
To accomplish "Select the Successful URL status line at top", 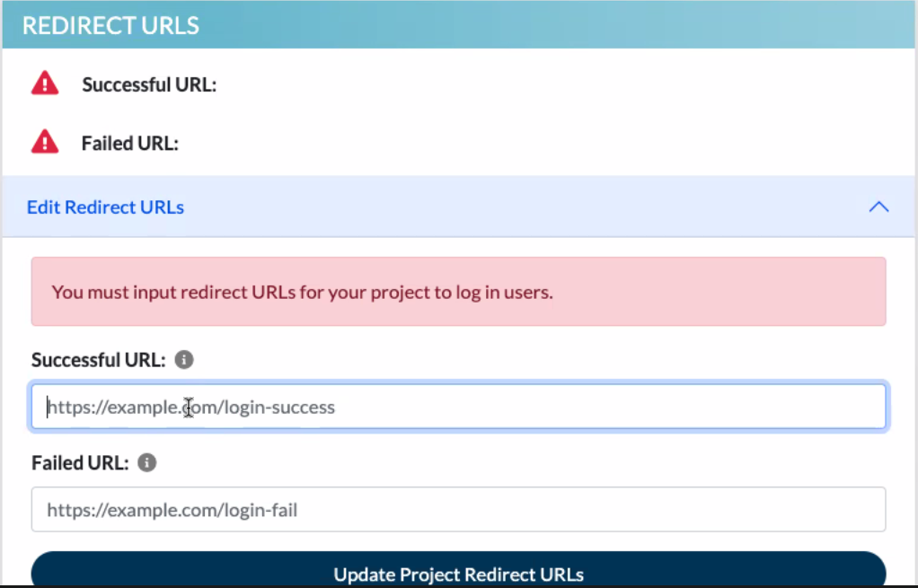I will pyautogui.click(x=149, y=85).
